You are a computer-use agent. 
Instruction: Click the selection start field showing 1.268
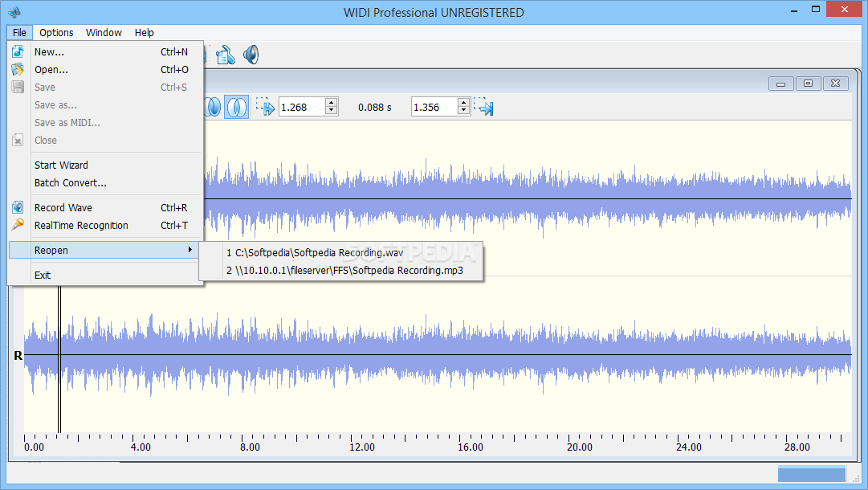[x=302, y=107]
